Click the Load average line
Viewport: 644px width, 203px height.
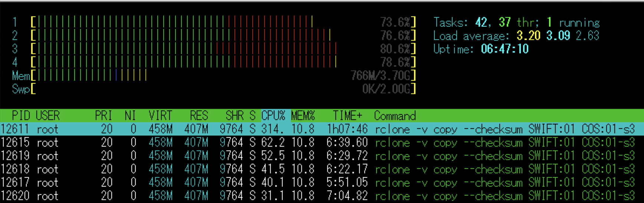tap(516, 36)
